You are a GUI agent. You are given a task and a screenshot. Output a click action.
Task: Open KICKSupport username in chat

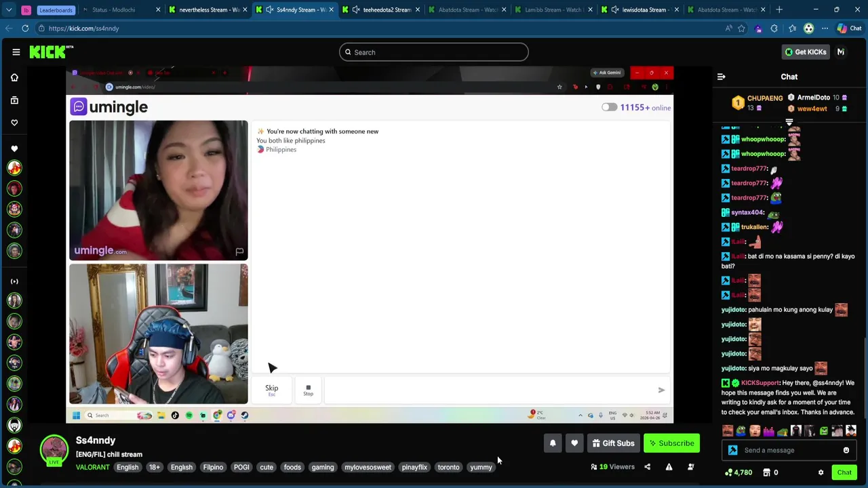tap(760, 383)
